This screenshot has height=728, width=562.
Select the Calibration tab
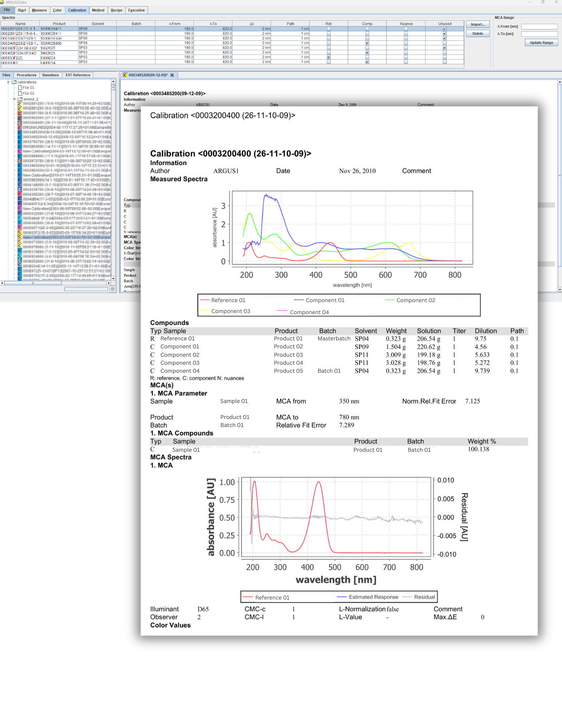click(x=77, y=10)
